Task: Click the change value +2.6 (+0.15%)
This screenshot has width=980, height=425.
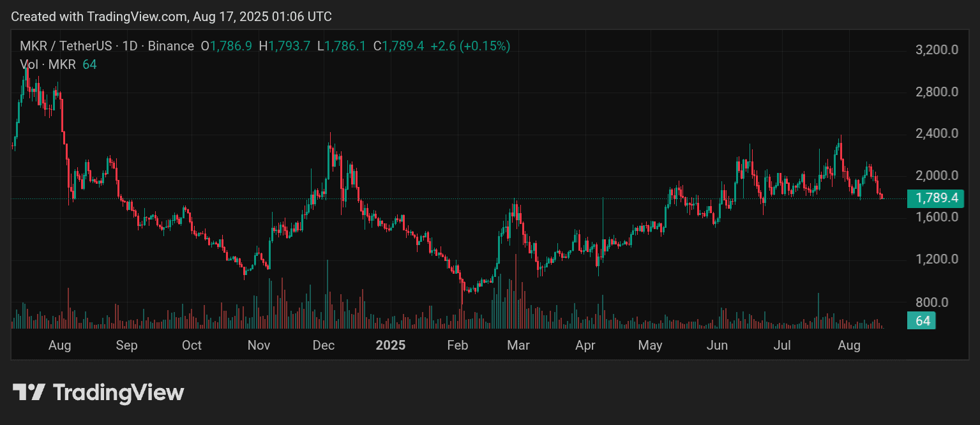Action: coord(471,46)
